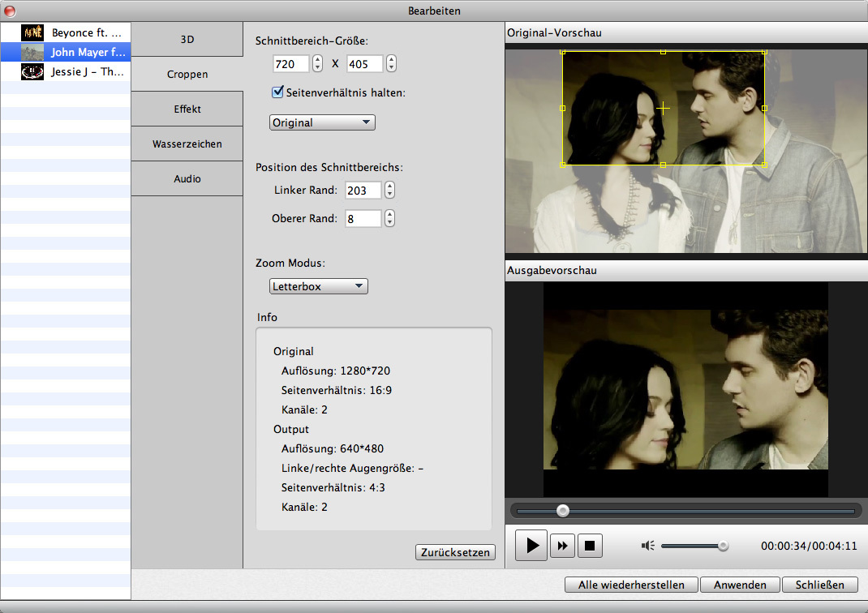868x613 pixels.
Task: Click the fast-forward button
Action: (562, 546)
